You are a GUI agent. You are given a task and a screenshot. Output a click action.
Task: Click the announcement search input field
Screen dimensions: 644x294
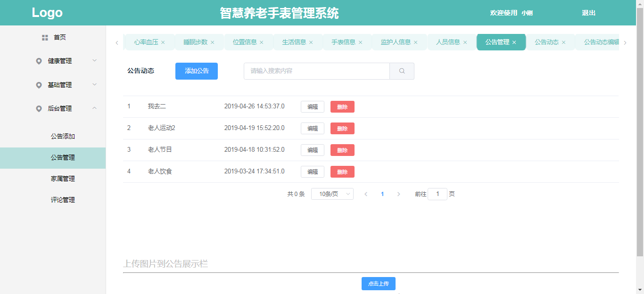[x=316, y=71]
